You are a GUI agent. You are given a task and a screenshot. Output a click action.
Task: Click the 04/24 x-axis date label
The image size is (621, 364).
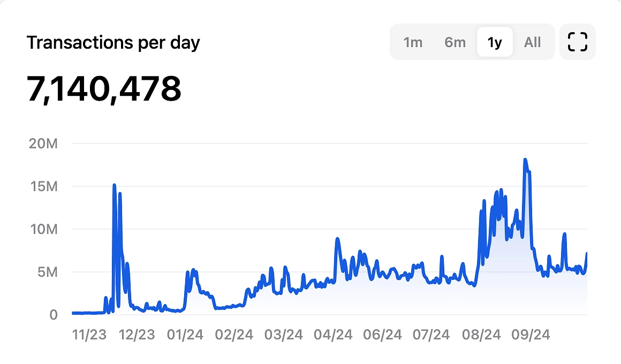pos(333,335)
